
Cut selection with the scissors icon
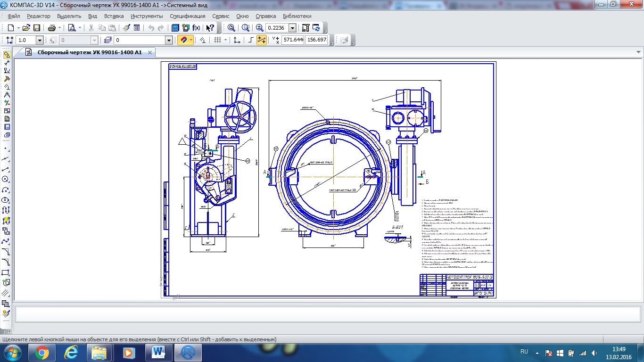coord(91,28)
